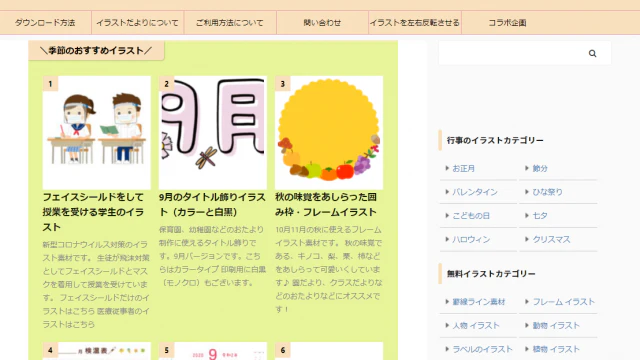Open the number 6 ranked thumbnail
640x360 pixels.
pyautogui.click(x=329, y=351)
